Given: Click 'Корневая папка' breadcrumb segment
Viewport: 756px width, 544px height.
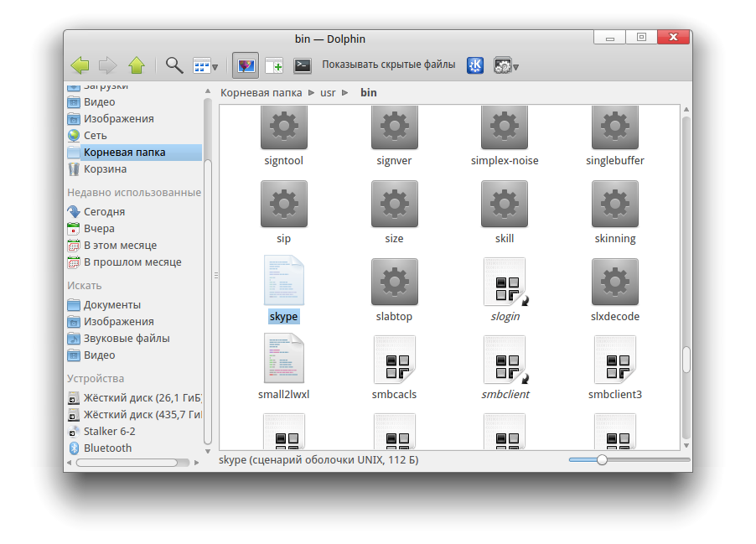Looking at the screenshot, I should (x=261, y=92).
